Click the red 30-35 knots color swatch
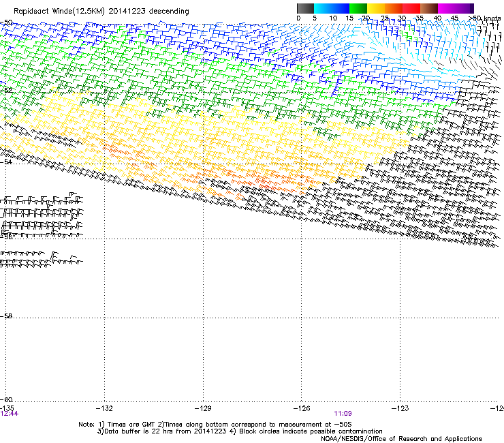Viewport: 504px width, 443px height. 411,8
